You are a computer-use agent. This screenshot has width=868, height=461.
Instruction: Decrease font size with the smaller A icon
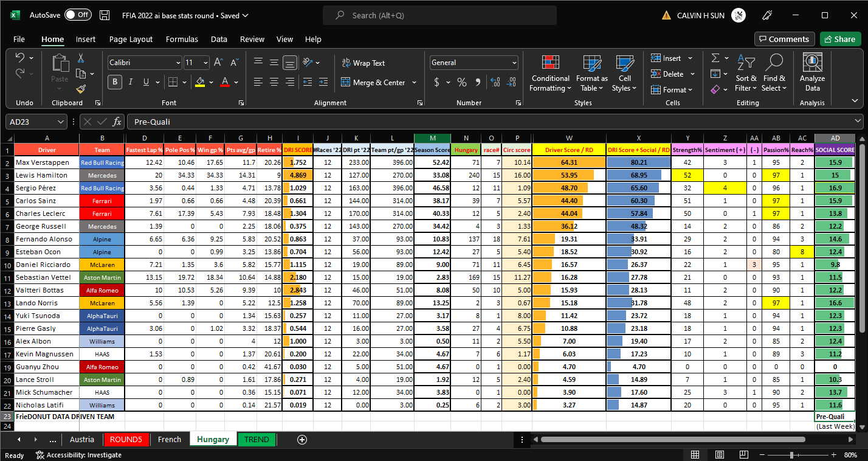point(234,63)
